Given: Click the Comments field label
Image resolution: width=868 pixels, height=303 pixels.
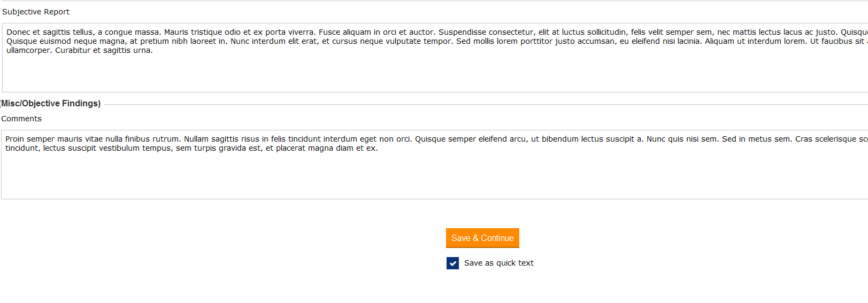Looking at the screenshot, I should click(21, 119).
